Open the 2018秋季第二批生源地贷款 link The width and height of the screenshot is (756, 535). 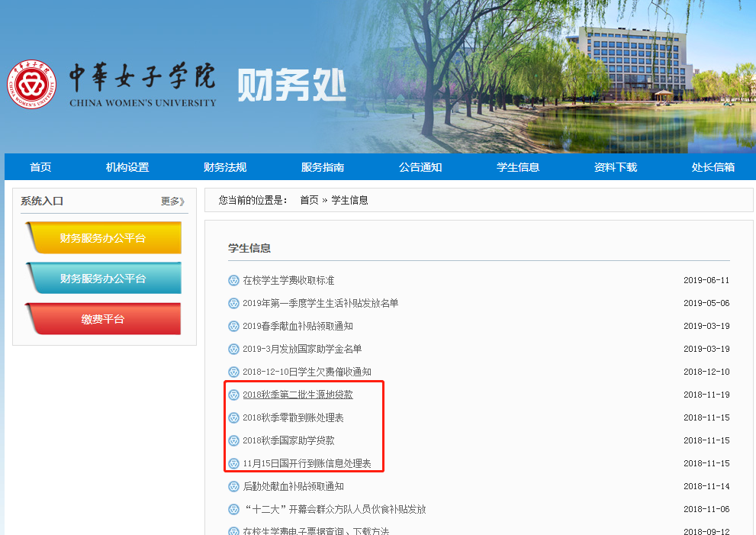coord(298,395)
